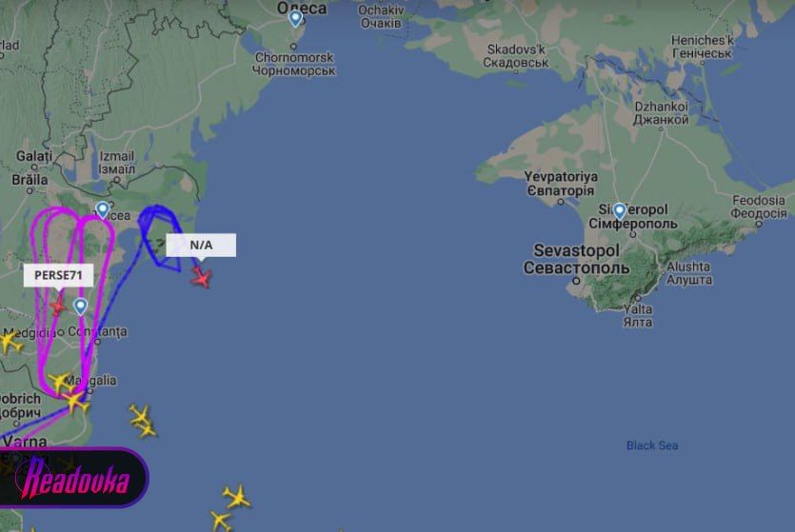Select the yellow plane bottom center sea
This screenshot has width=795, height=532.
[237, 497]
